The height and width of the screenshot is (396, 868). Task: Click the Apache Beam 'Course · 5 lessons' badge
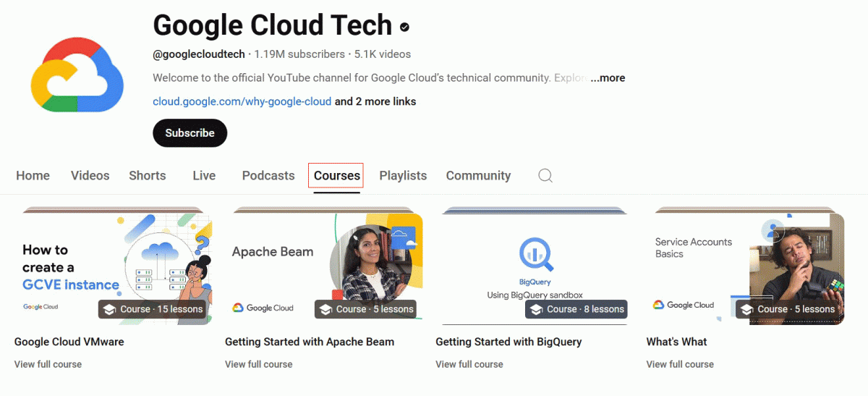tap(367, 309)
